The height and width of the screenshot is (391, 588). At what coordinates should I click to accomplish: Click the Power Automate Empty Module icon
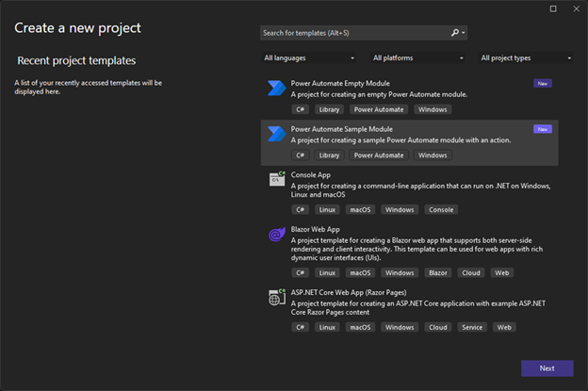coord(277,89)
